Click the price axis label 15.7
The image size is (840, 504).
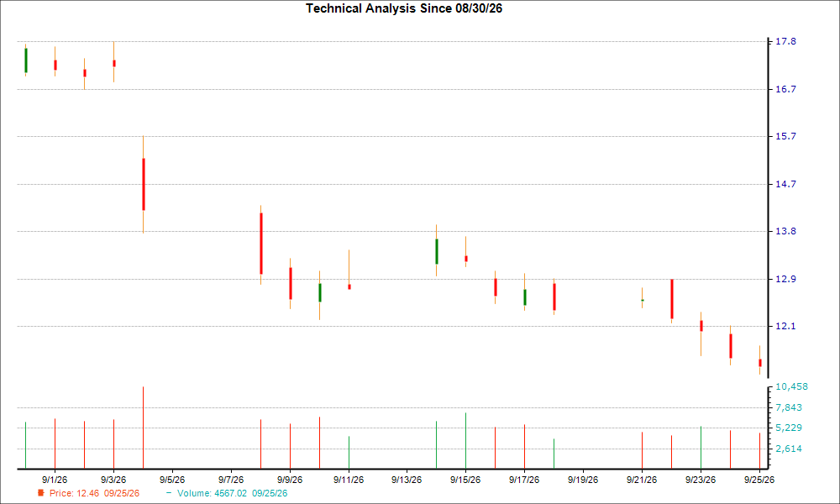[785, 137]
